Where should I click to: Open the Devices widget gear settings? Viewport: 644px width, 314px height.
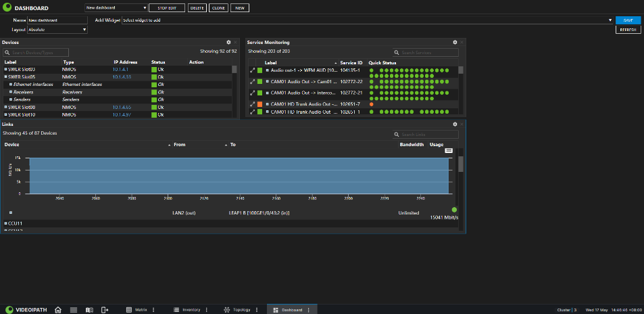coord(228,42)
